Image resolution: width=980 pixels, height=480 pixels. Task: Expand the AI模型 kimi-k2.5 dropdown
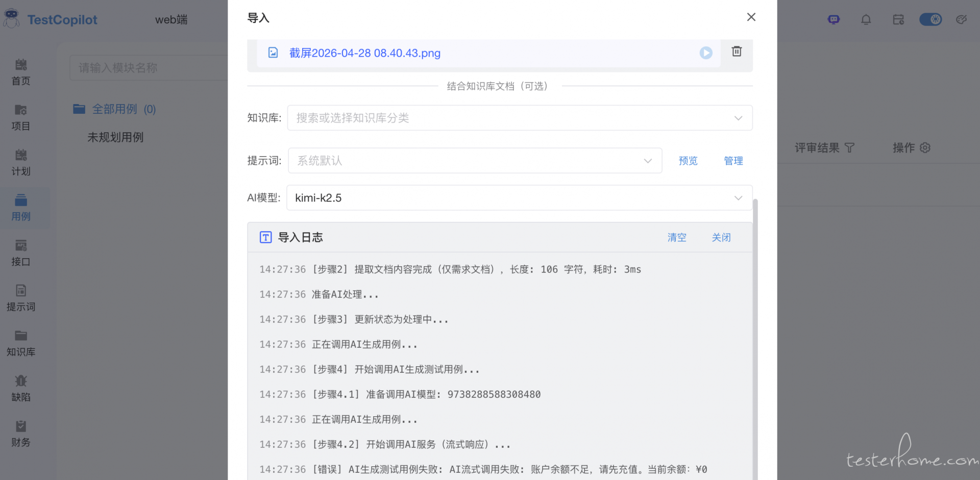520,198
